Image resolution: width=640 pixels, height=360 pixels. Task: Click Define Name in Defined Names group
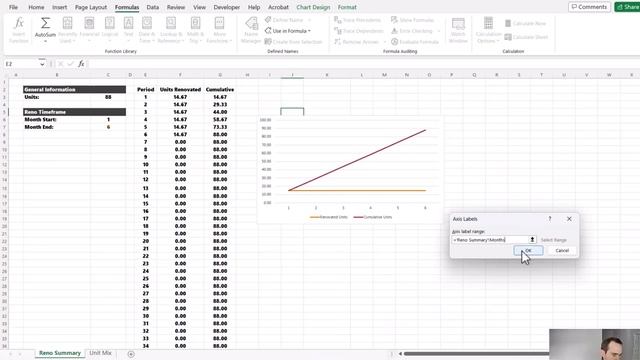(284, 20)
